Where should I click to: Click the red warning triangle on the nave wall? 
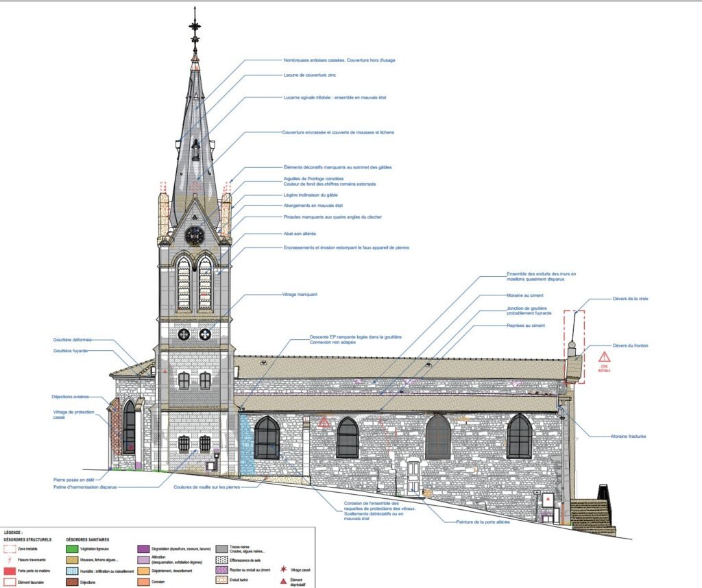(x=324, y=421)
